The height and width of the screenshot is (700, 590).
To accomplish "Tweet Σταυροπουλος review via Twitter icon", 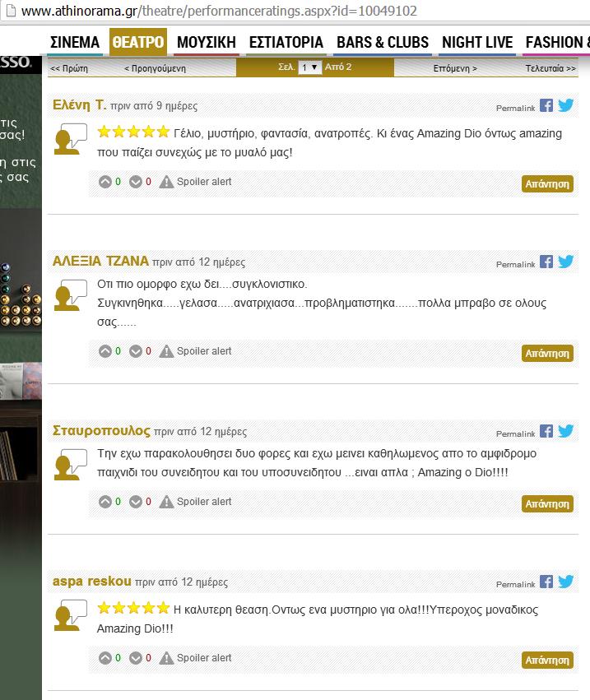I will [x=565, y=431].
